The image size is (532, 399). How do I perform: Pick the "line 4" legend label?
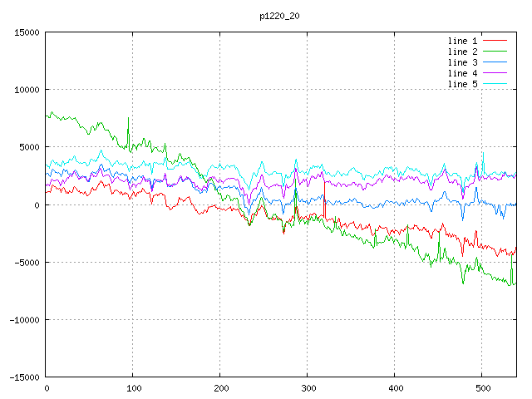tap(462, 73)
